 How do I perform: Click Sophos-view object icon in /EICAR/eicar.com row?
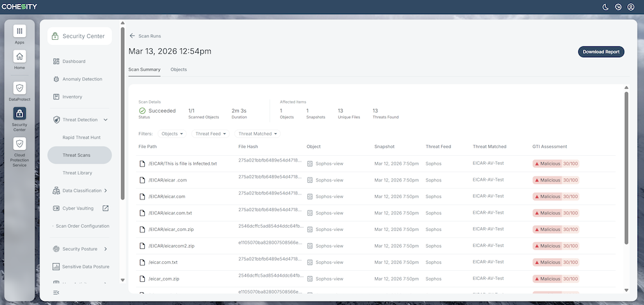coord(310,197)
